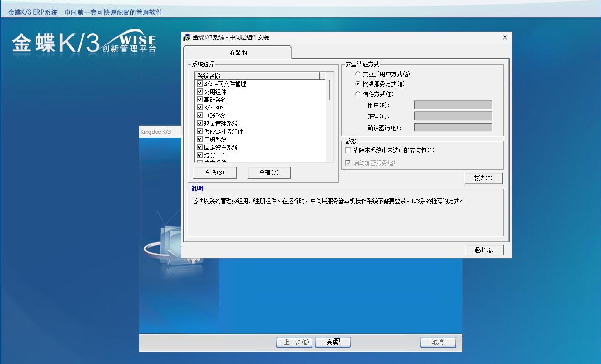Toggle the 供应链业务组件 checkbox
The image size is (601, 364).
coord(200,131)
